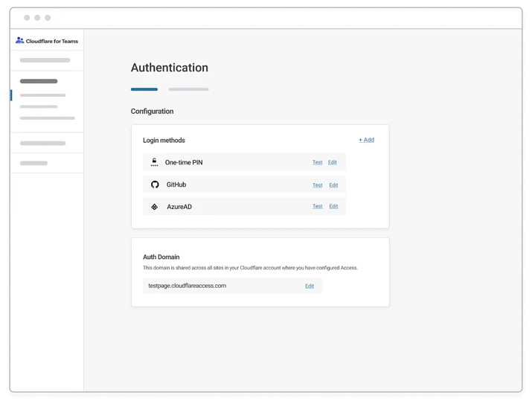Select the One-time PIN row label
Image resolution: width=532 pixels, height=401 pixels.
[184, 162]
